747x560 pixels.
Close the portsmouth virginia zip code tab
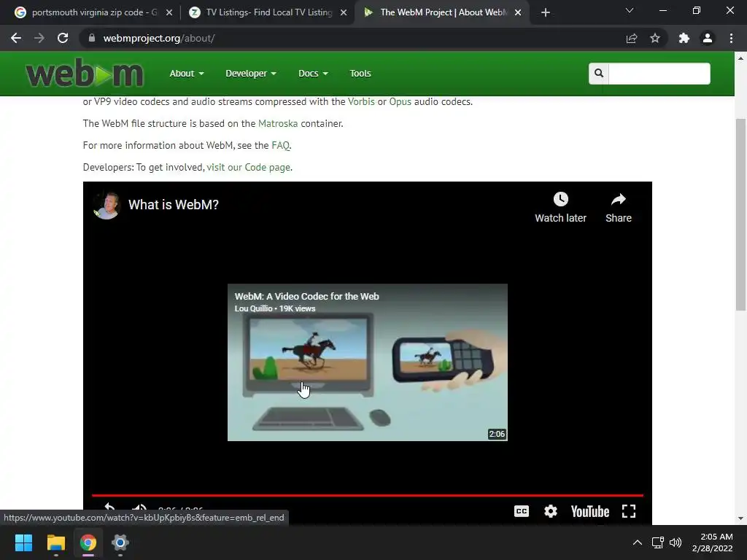169,12
